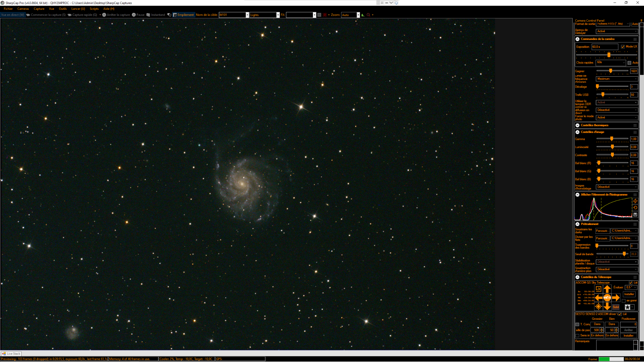
Task: Open the Outils menu
Action: click(63, 9)
